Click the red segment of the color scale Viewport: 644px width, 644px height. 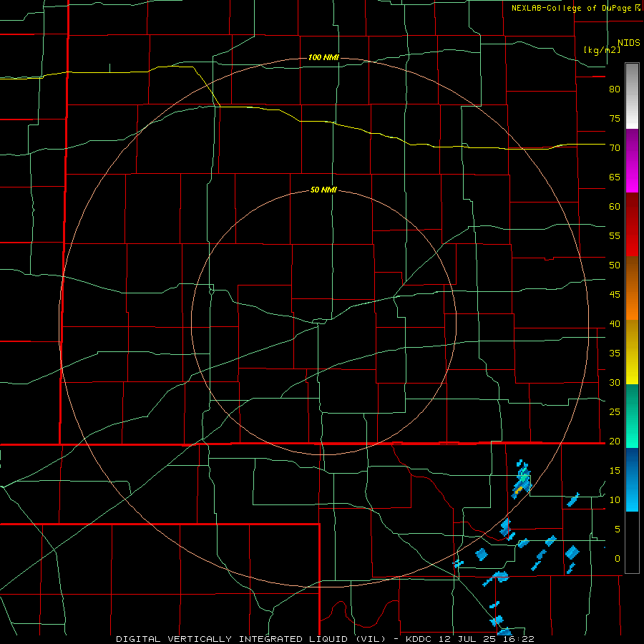click(x=632, y=224)
